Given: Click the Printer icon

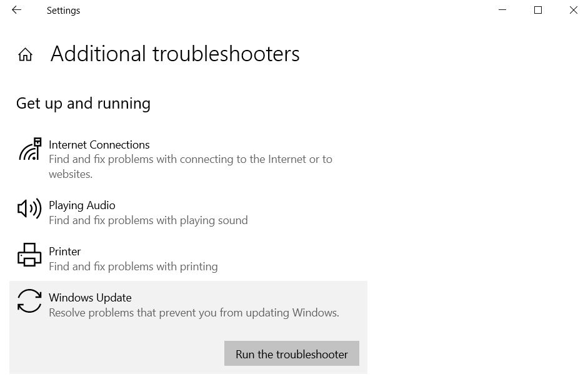Looking at the screenshot, I should pyautogui.click(x=29, y=255).
